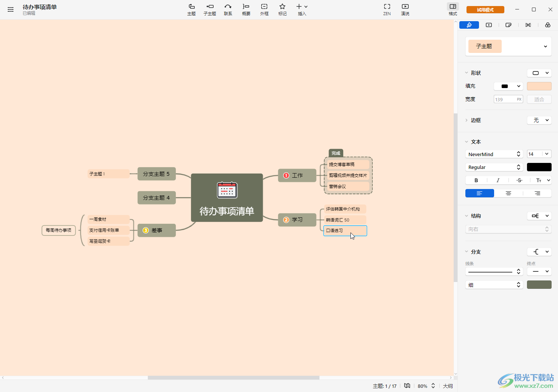The image size is (558, 392).
Task: Open the border style 无 dropdown
Action: pyautogui.click(x=539, y=120)
